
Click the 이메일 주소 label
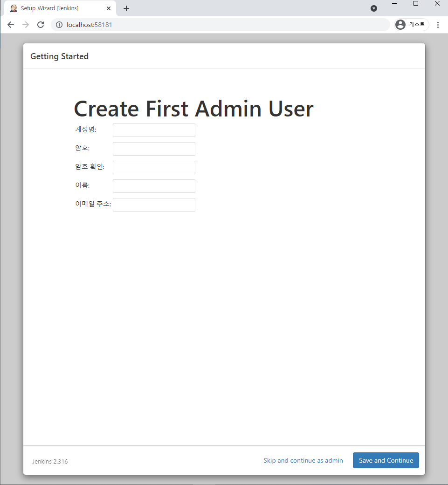click(93, 204)
